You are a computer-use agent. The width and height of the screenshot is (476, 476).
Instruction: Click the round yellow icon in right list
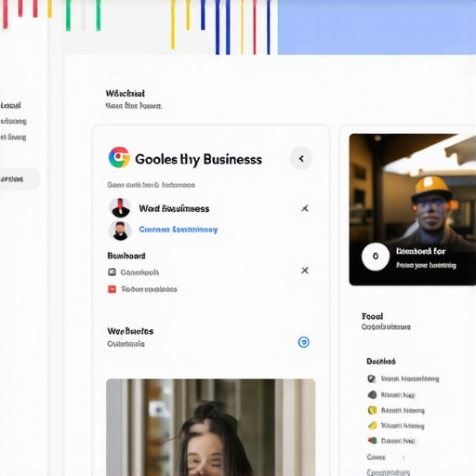pos(372,410)
